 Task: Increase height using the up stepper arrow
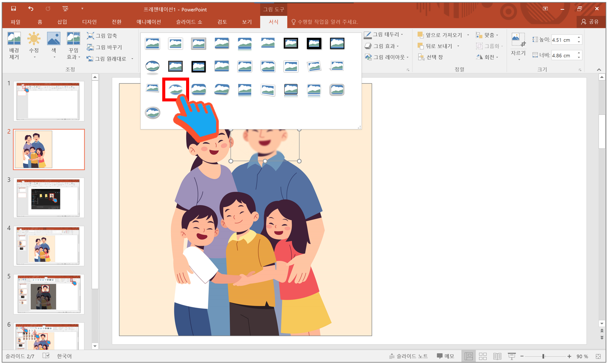tap(579, 37)
